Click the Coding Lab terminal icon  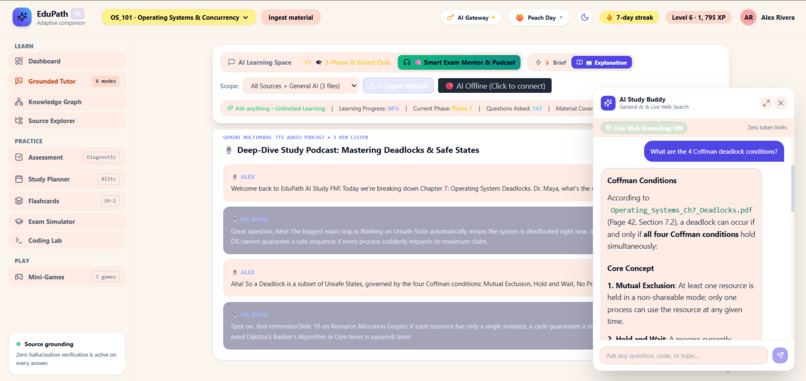pos(19,240)
